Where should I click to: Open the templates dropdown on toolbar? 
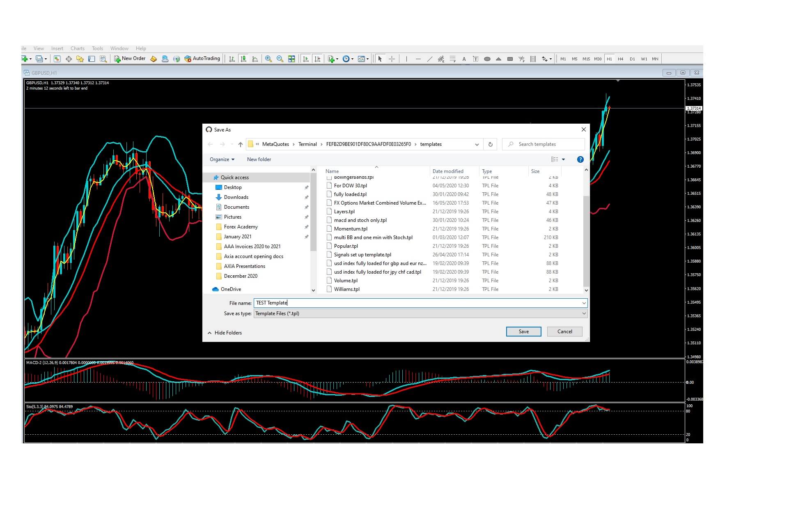point(367,59)
